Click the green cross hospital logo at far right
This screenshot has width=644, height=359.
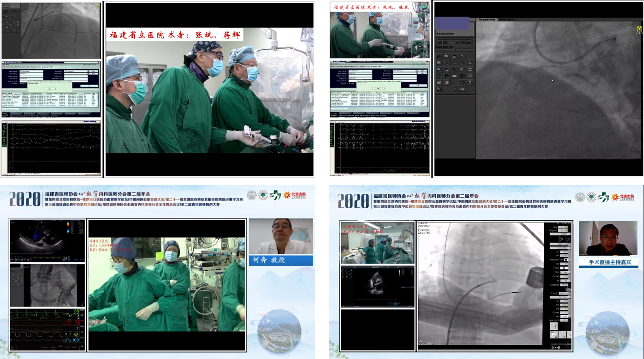tap(604, 197)
